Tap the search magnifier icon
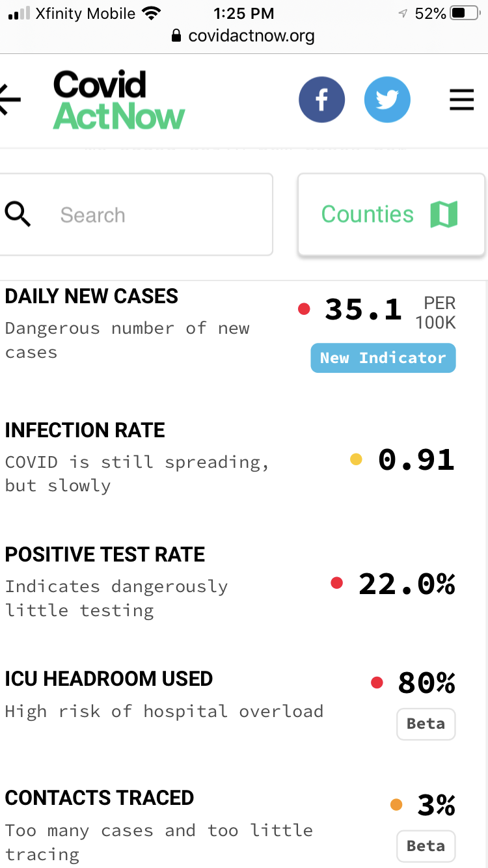 pos(18,214)
